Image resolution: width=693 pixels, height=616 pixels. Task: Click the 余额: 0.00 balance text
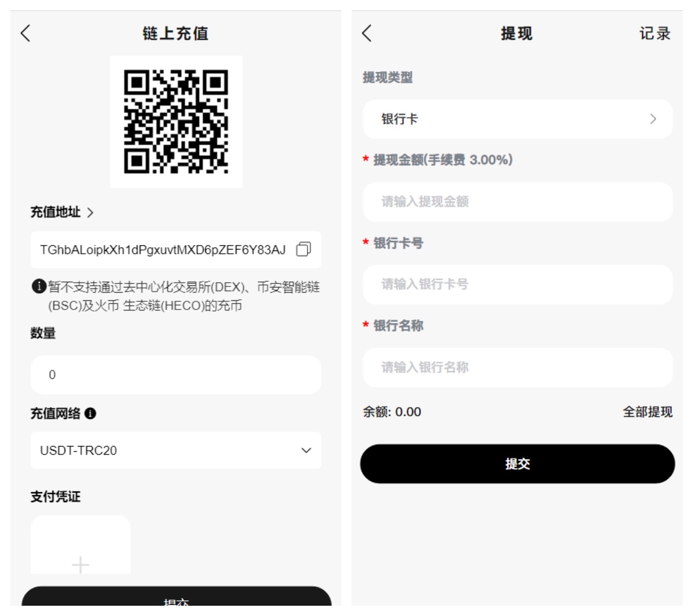(x=392, y=412)
